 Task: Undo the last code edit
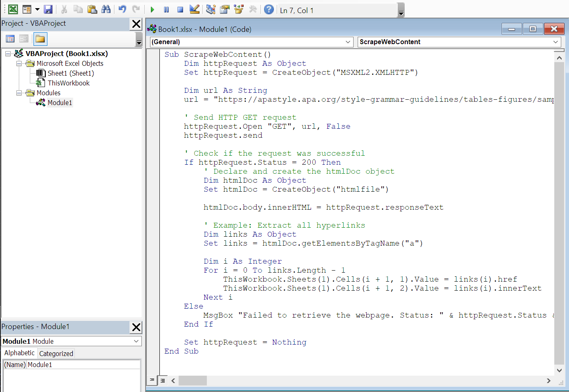pyautogui.click(x=122, y=9)
